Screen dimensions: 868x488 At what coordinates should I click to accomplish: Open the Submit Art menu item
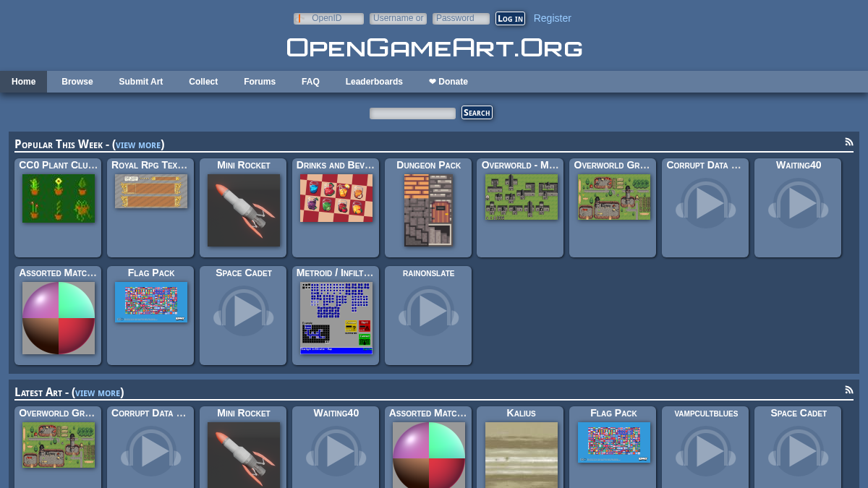141,82
